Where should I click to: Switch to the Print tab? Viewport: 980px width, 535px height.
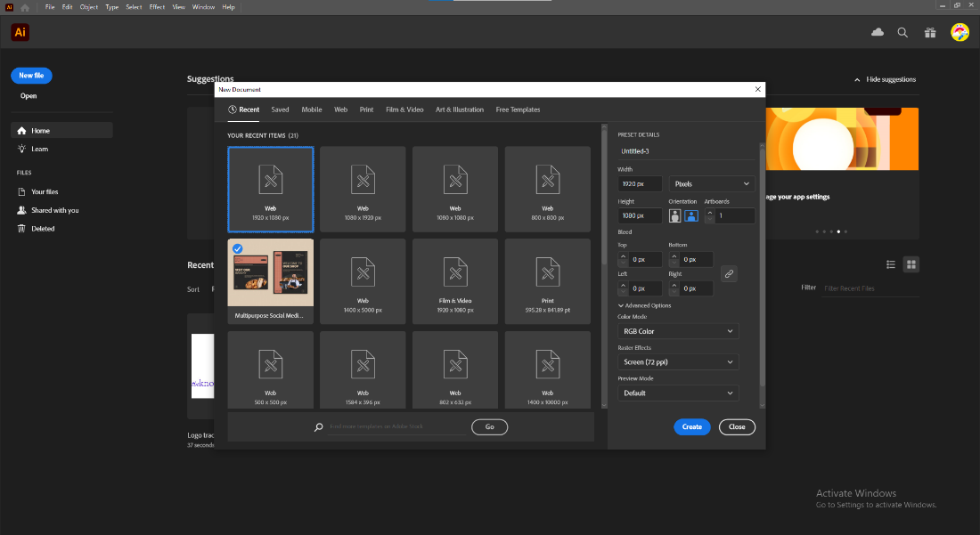click(366, 109)
